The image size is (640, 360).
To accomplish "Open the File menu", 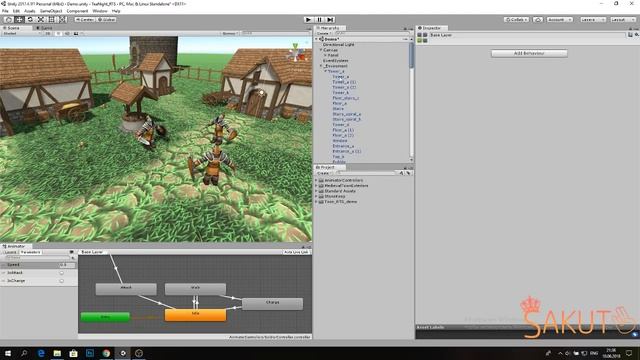I will click(x=5, y=11).
